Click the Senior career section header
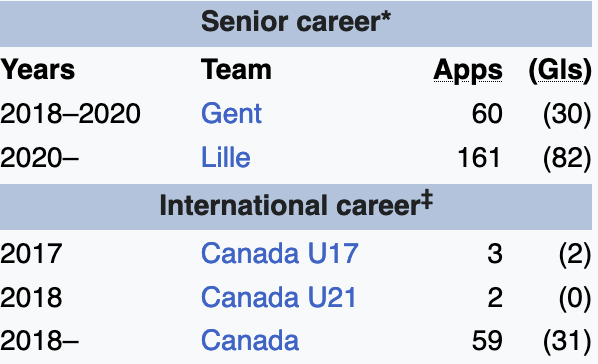 296,23
